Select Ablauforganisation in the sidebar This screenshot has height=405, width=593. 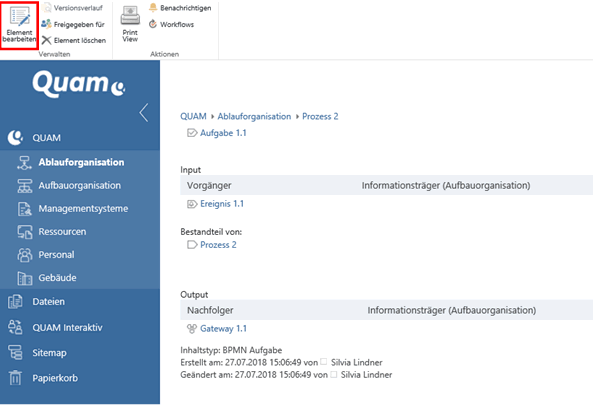[81, 162]
